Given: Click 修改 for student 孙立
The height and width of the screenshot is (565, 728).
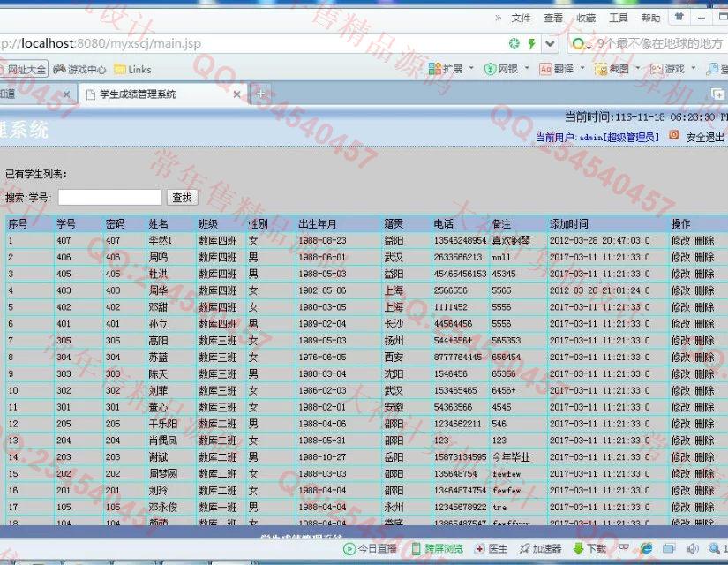Looking at the screenshot, I should (680, 324).
